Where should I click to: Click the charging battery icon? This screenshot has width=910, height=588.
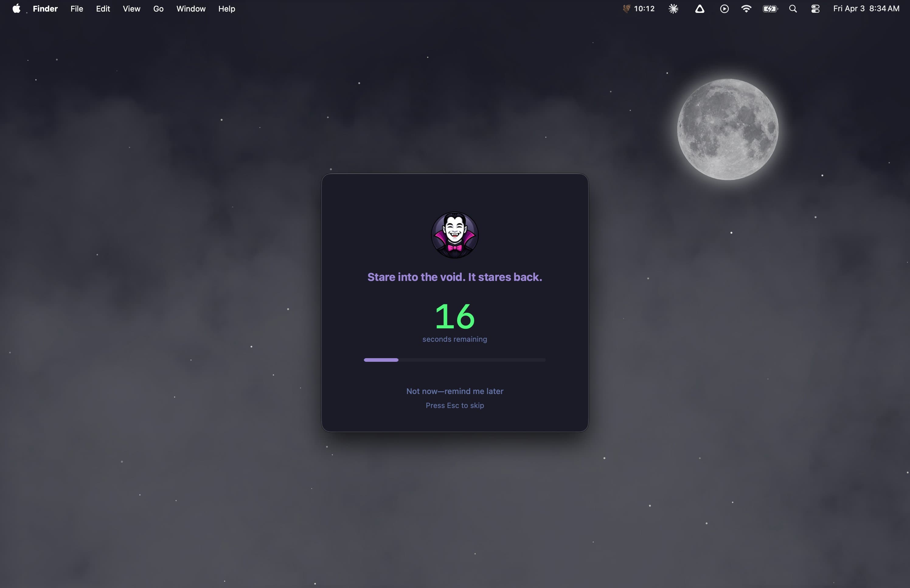(770, 9)
